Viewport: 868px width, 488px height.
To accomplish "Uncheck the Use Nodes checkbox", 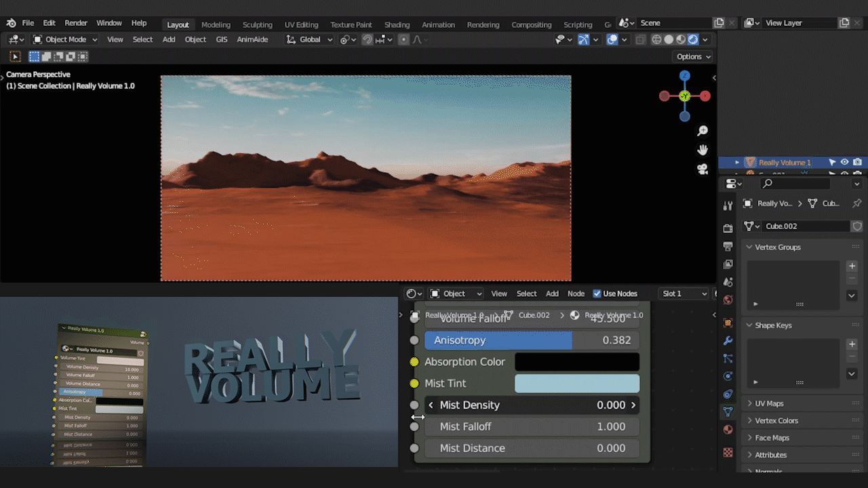I will tap(597, 293).
